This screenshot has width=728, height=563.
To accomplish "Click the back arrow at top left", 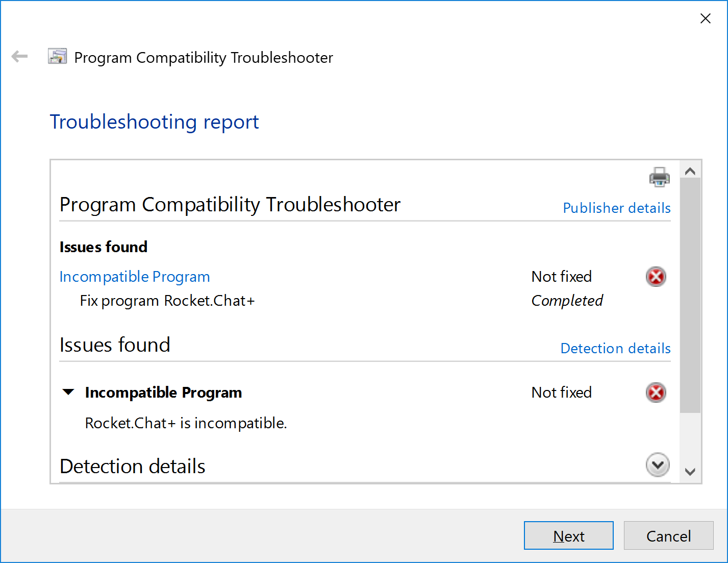I will click(x=19, y=56).
